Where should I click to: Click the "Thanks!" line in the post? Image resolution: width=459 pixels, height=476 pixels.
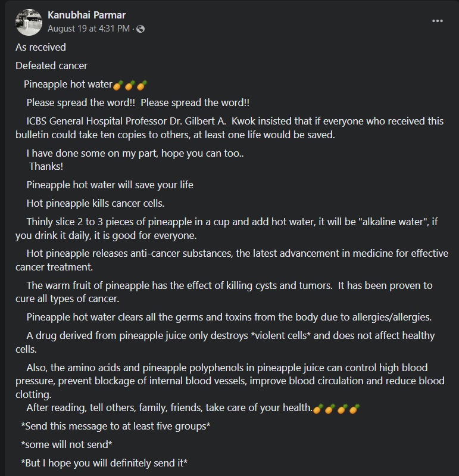(46, 166)
